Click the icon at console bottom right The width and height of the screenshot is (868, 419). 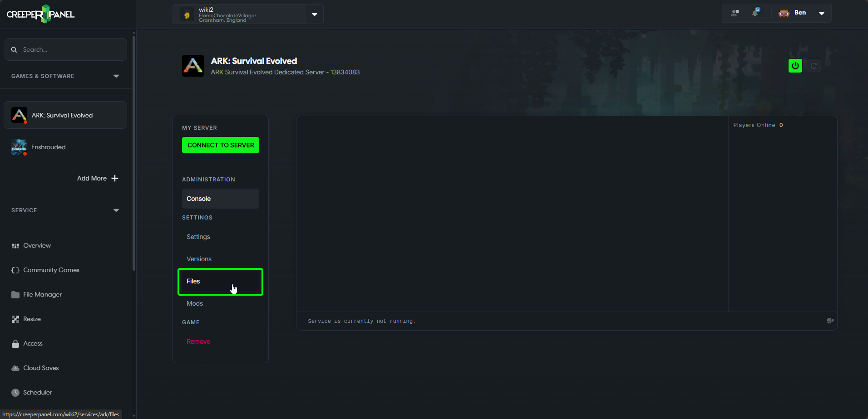830,321
